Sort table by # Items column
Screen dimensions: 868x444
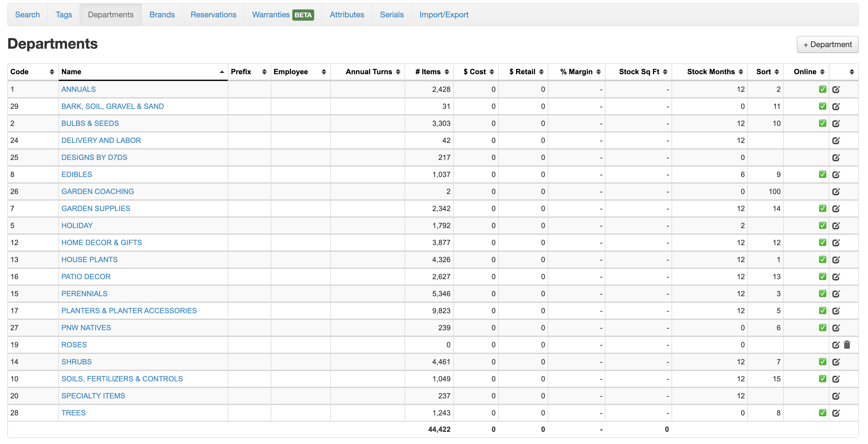tap(432, 72)
